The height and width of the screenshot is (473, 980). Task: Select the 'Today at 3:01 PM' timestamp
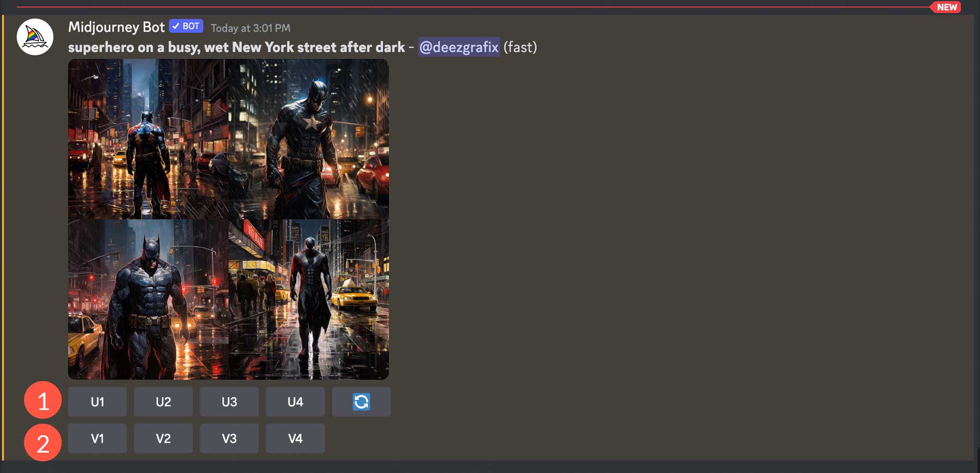click(x=250, y=28)
